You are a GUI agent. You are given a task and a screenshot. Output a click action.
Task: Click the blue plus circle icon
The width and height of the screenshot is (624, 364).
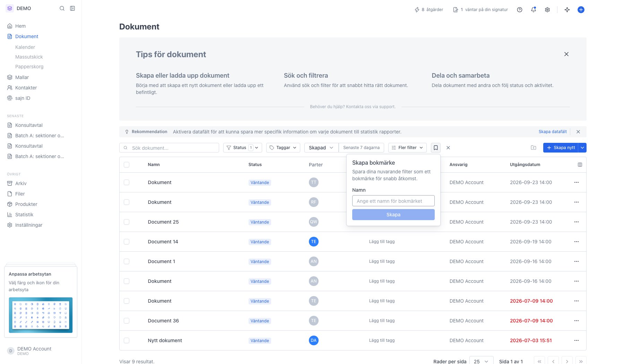(x=581, y=10)
